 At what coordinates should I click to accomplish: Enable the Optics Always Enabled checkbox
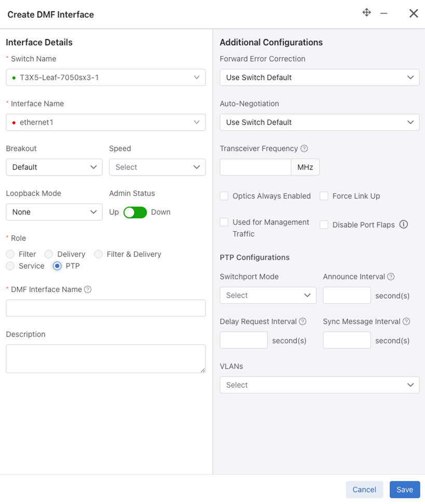pos(224,196)
